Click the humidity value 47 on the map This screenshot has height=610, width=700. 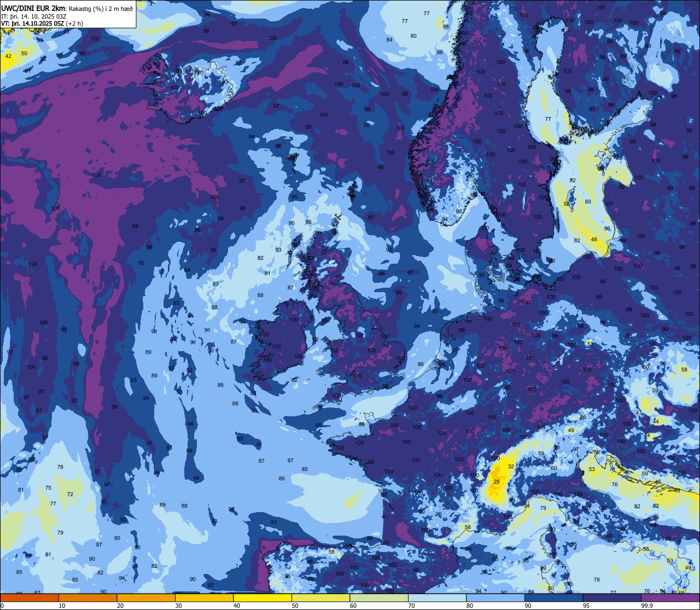point(639,413)
